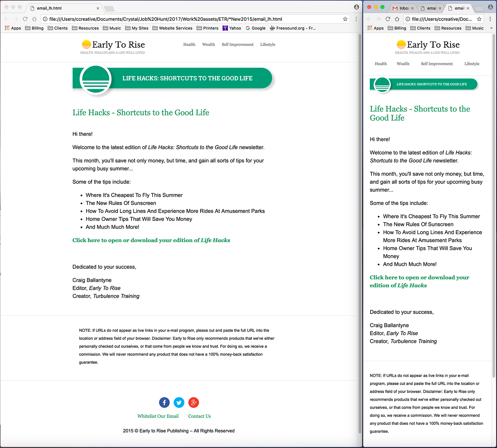Click address bar URL in right window
The width and height of the screenshot is (497, 448).
(x=442, y=19)
